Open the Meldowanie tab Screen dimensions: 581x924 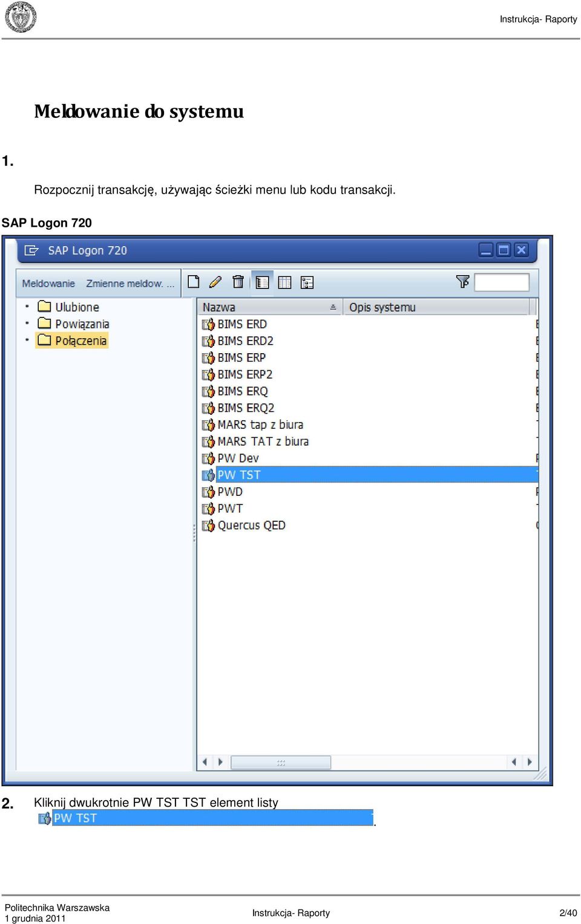pos(48,283)
